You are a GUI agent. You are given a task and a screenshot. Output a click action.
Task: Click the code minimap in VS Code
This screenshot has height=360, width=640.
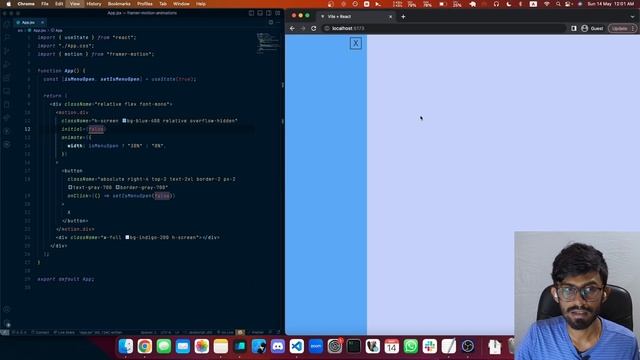click(x=268, y=43)
